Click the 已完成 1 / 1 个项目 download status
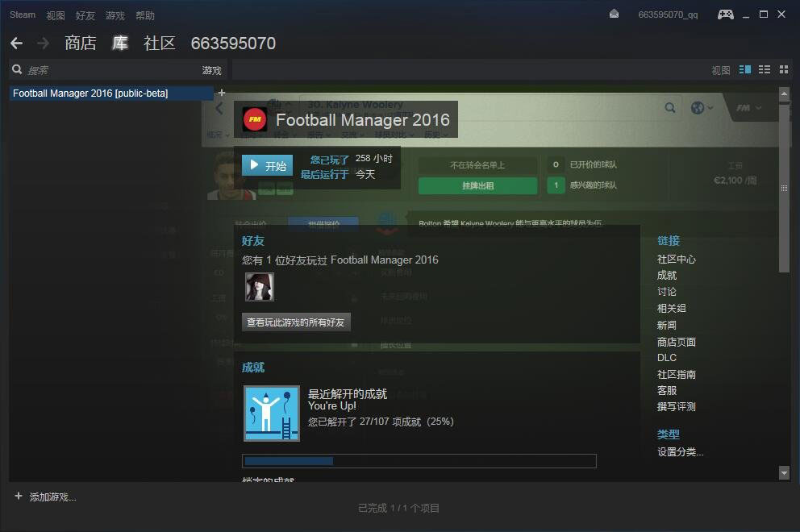The image size is (800, 532). coord(398,508)
